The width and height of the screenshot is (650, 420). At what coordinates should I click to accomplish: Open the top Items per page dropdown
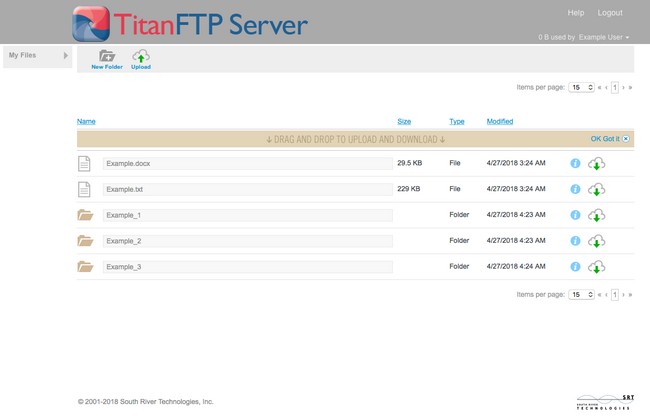pos(581,88)
